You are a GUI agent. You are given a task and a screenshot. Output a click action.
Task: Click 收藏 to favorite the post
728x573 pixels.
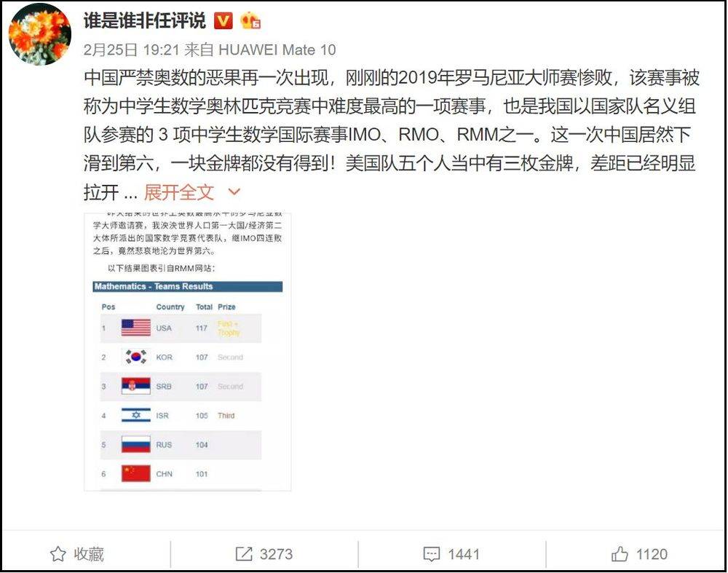tap(89, 554)
